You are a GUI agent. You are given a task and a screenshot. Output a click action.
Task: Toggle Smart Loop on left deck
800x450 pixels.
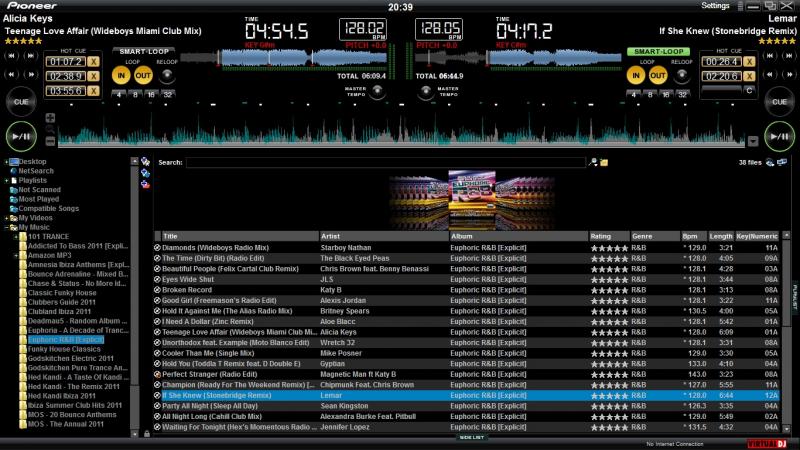[x=144, y=52]
